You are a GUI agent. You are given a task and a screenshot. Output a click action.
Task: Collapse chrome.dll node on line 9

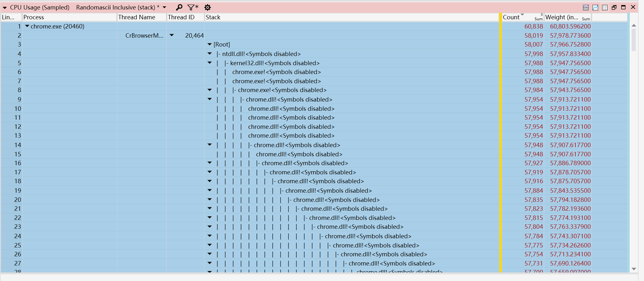(x=210, y=99)
